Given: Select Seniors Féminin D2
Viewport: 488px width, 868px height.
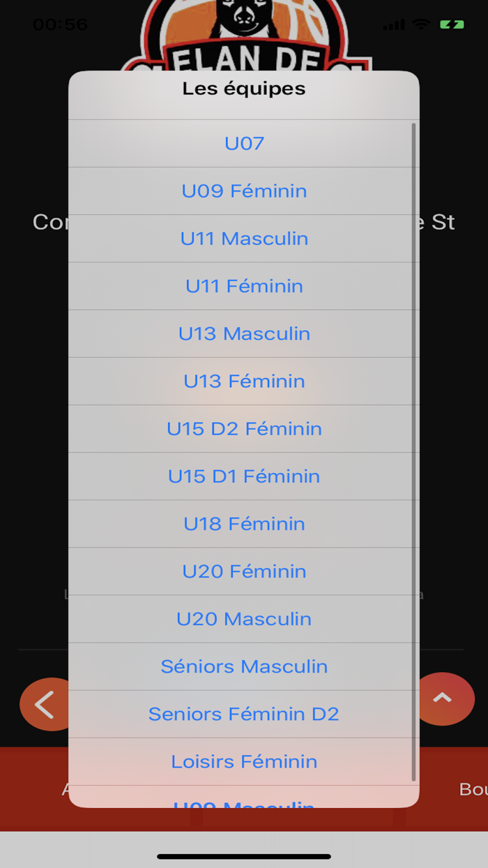Looking at the screenshot, I should 244,714.
